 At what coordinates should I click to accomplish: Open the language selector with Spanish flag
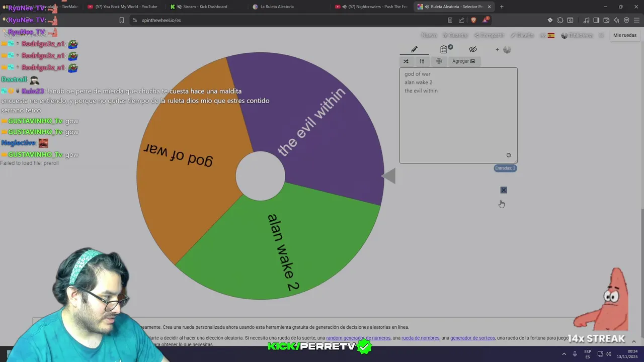pyautogui.click(x=547, y=35)
